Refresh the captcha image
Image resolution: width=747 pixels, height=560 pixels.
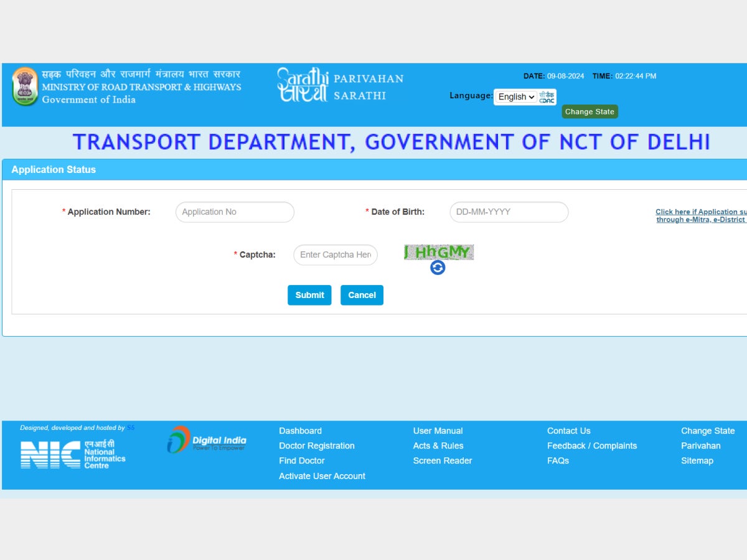pos(438,268)
